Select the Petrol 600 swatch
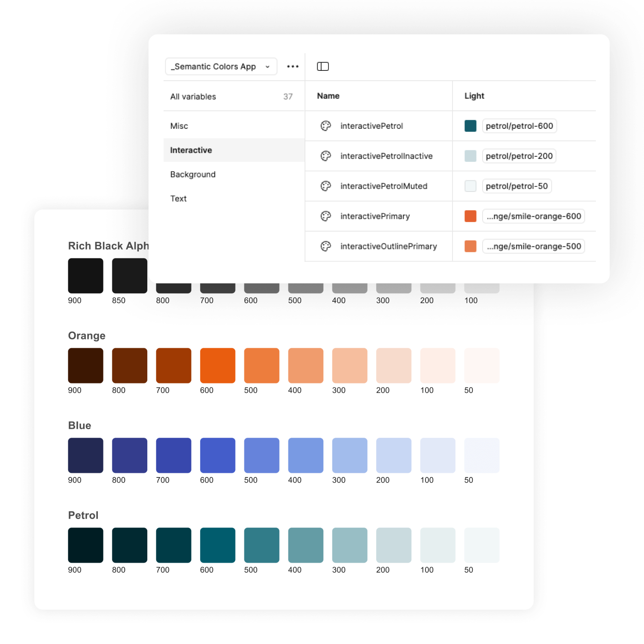The height and width of the screenshot is (644, 644). [218, 545]
